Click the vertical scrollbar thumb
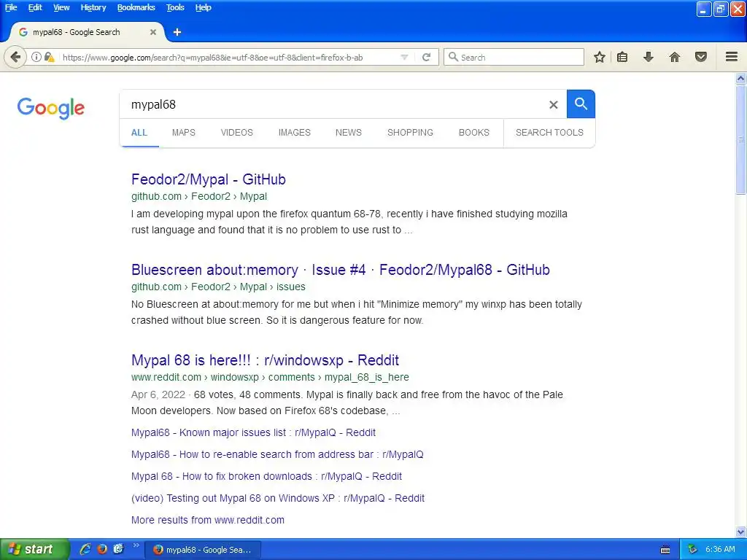 click(x=741, y=139)
